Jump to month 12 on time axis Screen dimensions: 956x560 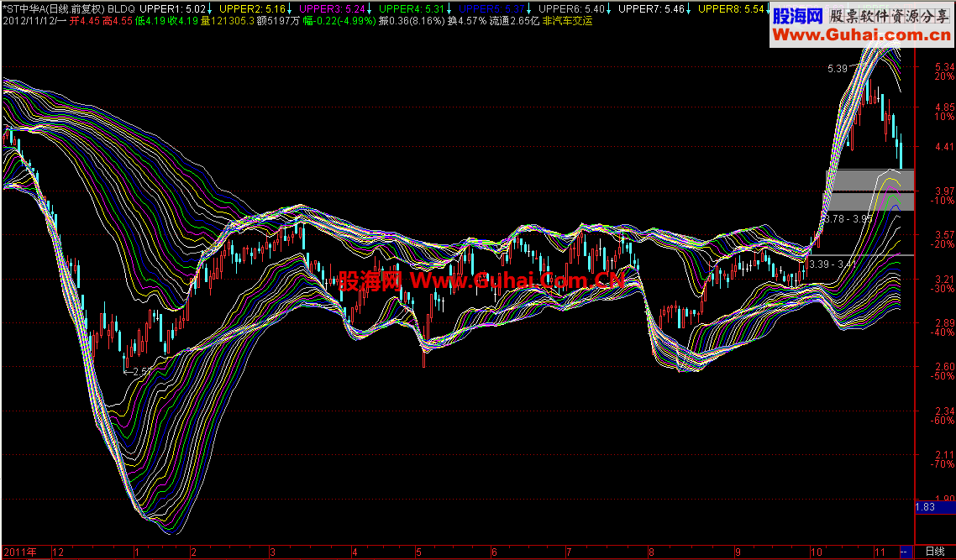[58, 552]
